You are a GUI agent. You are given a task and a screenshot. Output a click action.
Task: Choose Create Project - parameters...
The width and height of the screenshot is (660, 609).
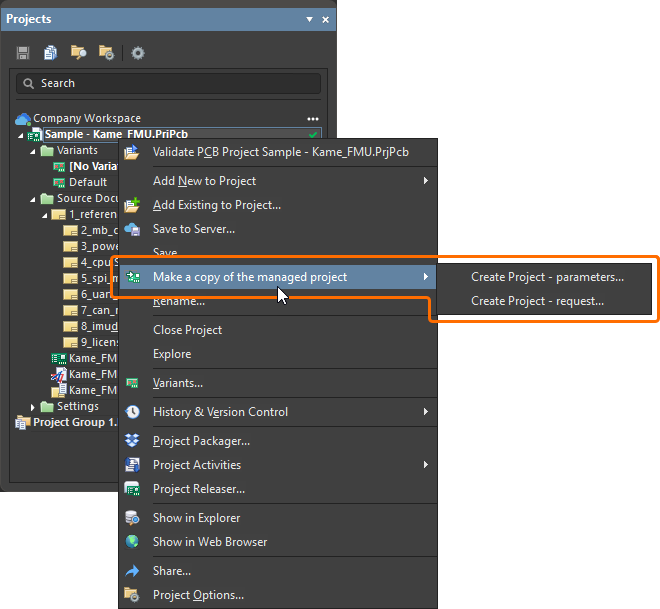(547, 277)
